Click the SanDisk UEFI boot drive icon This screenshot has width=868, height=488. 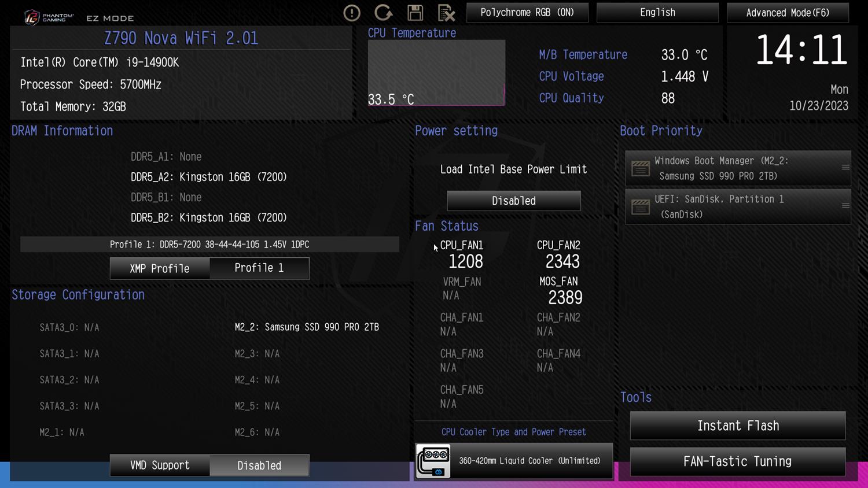click(641, 206)
